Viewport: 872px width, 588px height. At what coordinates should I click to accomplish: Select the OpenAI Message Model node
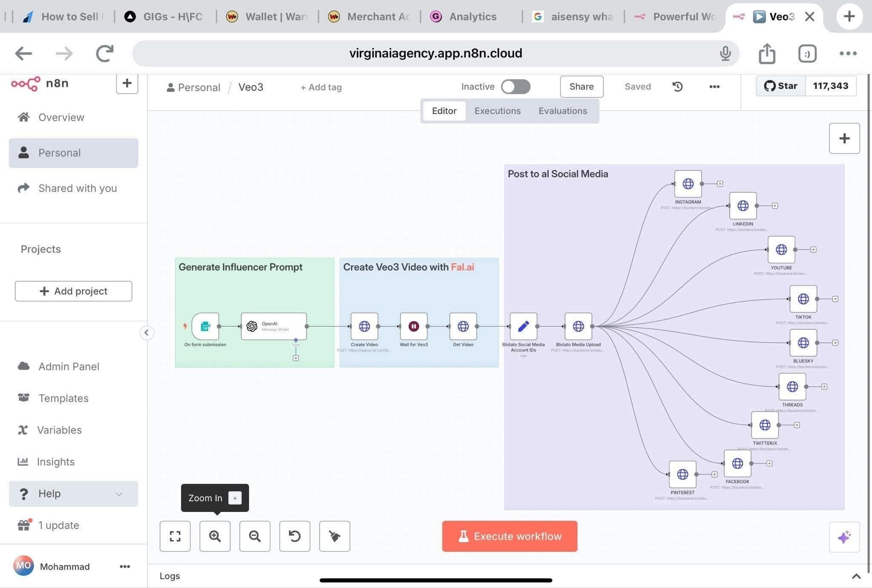tap(274, 326)
